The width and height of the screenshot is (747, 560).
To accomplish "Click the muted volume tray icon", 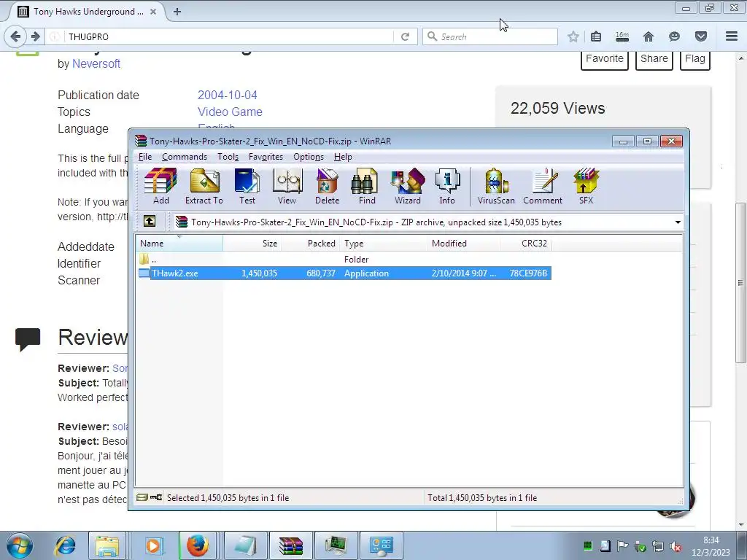I will tap(675, 546).
